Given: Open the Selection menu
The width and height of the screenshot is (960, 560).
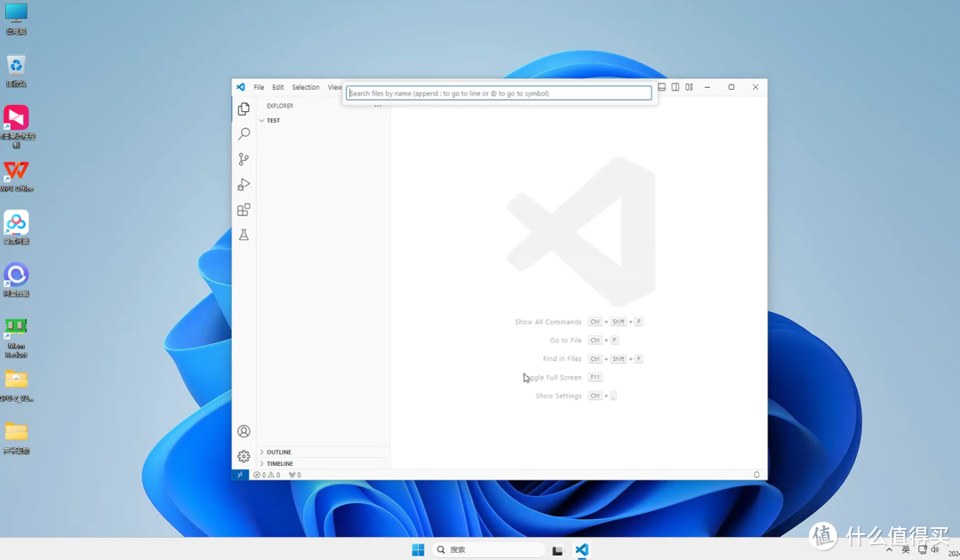Looking at the screenshot, I should click(306, 87).
